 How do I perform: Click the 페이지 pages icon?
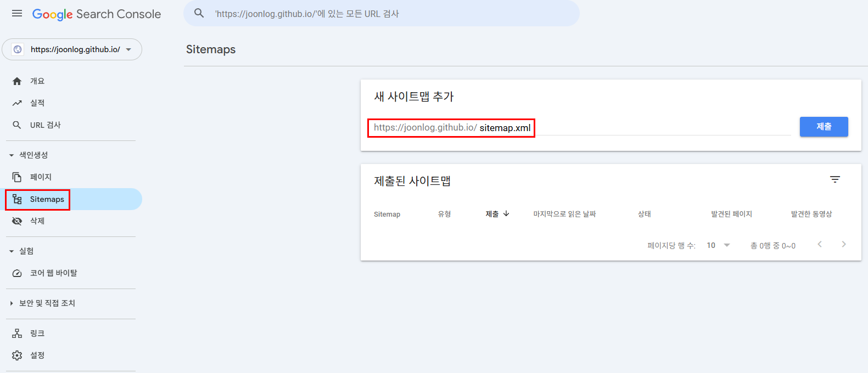pyautogui.click(x=17, y=177)
